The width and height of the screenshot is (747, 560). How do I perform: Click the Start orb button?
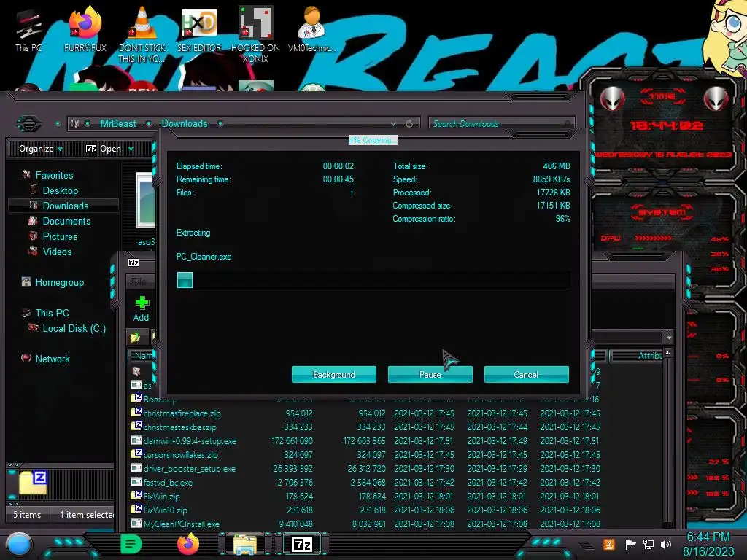click(x=18, y=544)
